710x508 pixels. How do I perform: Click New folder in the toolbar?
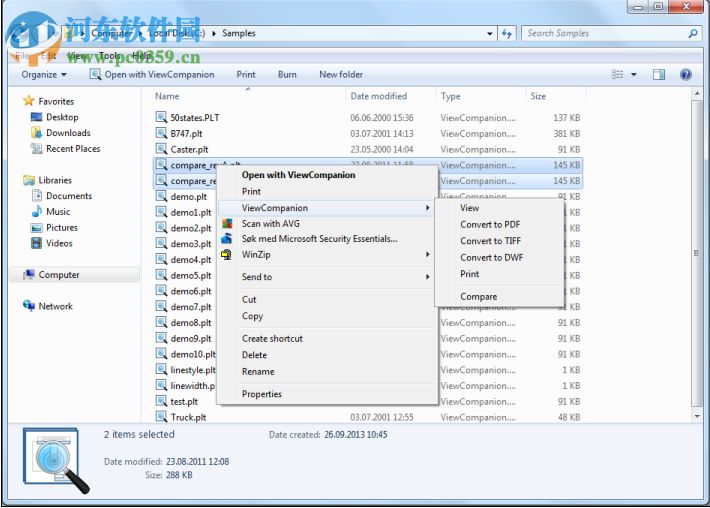[341, 74]
